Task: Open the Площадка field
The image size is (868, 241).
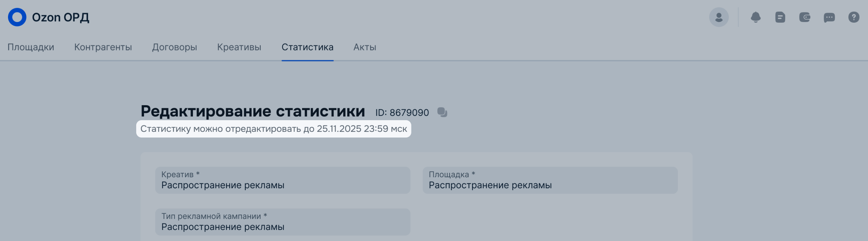Action: point(550,180)
